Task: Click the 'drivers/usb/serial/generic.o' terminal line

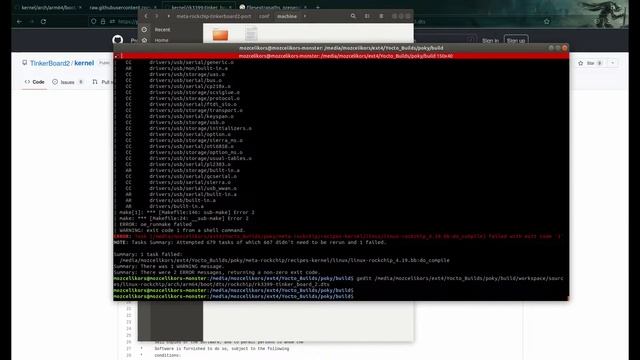Action: tap(191, 62)
